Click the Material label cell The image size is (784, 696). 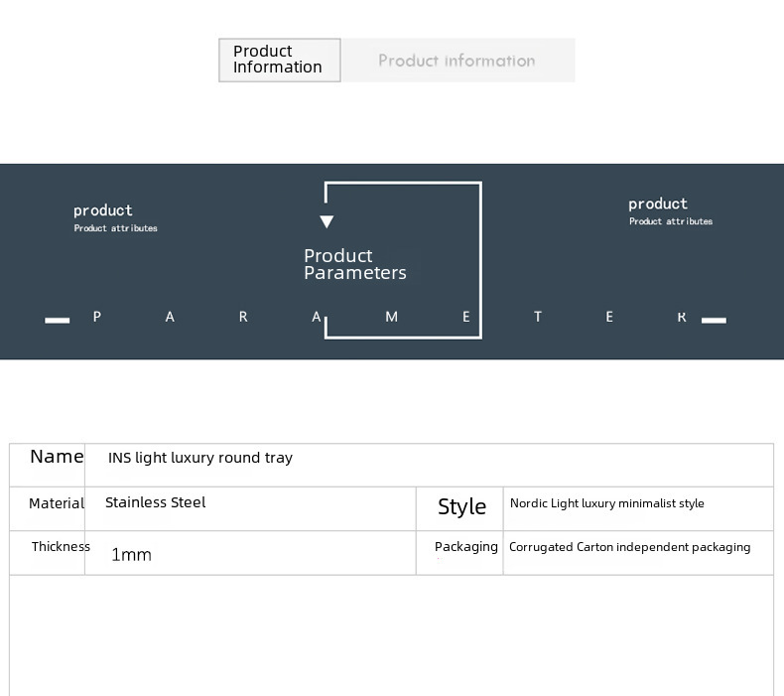coord(57,503)
